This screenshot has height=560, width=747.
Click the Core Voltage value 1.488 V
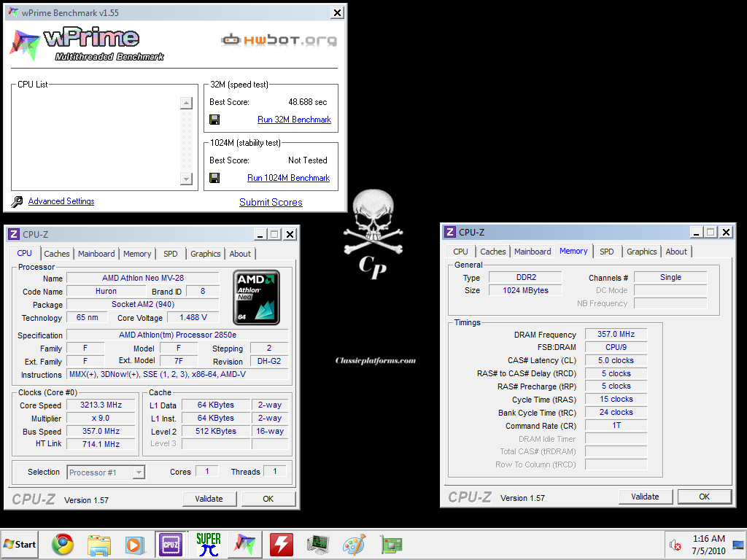[x=193, y=318]
